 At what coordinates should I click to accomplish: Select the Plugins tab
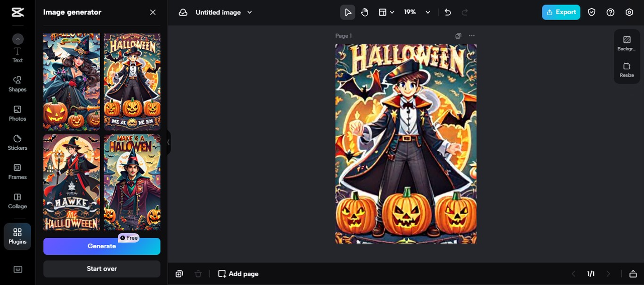point(18,237)
